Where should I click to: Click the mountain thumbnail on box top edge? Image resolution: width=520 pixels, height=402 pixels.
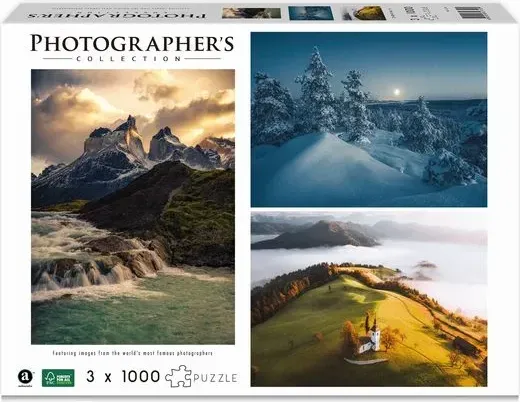pyautogui.click(x=252, y=13)
